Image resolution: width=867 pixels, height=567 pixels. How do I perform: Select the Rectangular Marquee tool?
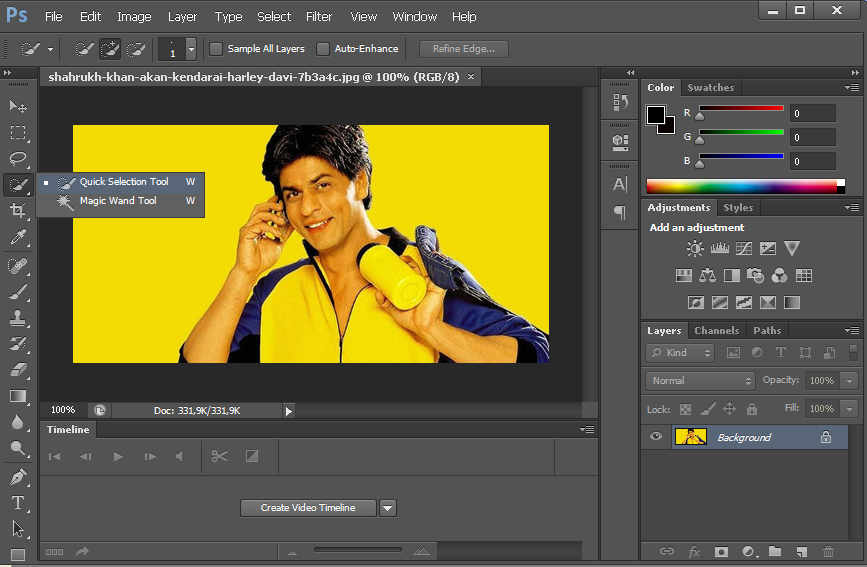coord(17,132)
